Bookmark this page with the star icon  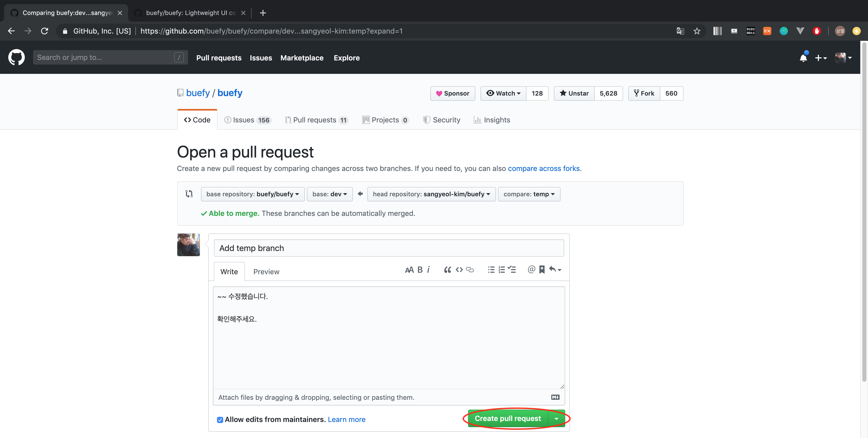pyautogui.click(x=696, y=31)
